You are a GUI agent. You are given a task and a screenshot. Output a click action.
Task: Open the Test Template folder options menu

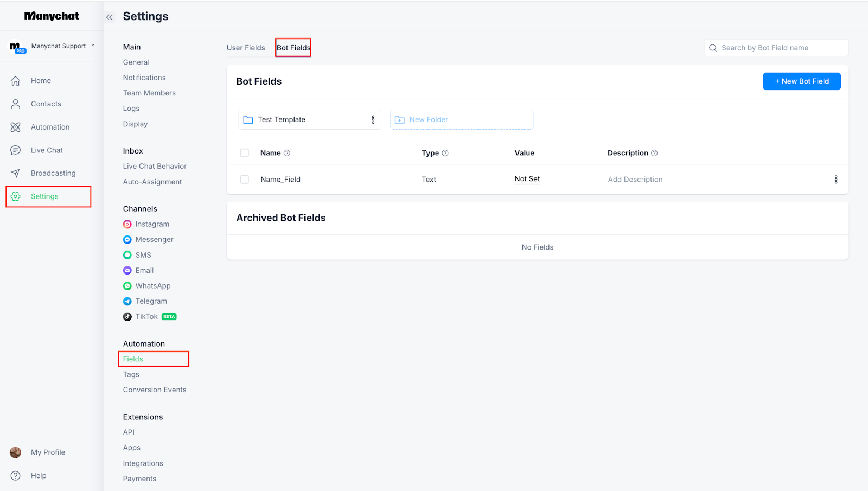tap(373, 120)
